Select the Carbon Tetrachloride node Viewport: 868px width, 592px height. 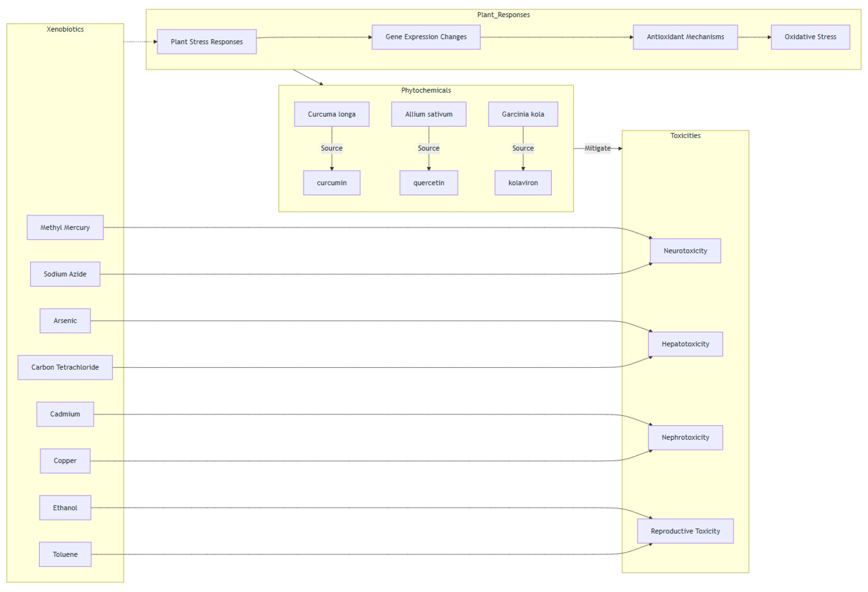pyautogui.click(x=65, y=367)
